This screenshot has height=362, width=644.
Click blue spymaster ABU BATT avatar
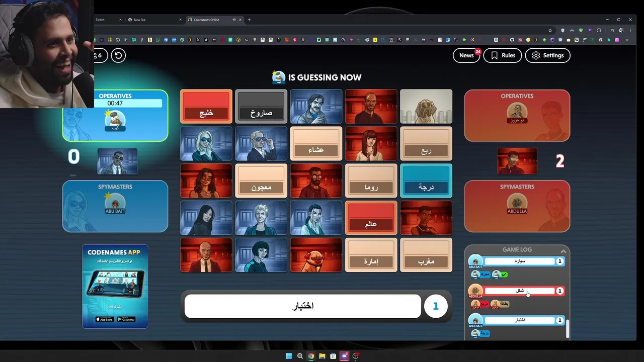115,204
